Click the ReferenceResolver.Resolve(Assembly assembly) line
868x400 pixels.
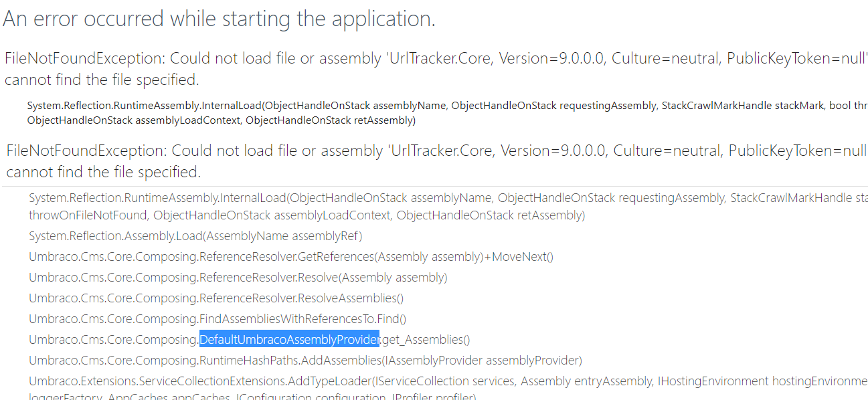(x=238, y=278)
